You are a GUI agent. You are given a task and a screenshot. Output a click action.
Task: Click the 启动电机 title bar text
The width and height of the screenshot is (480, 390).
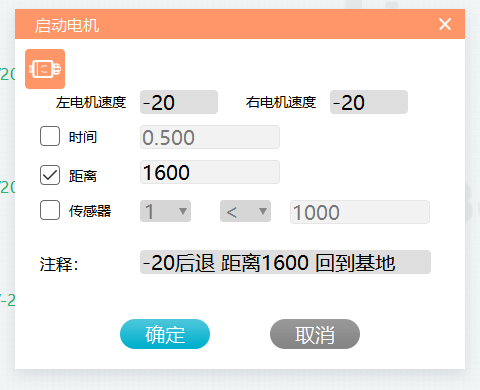(x=67, y=26)
